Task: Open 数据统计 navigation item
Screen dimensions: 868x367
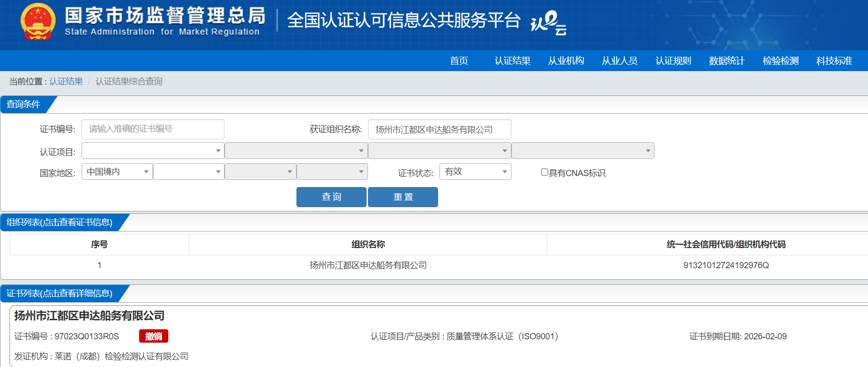Action: click(x=726, y=61)
